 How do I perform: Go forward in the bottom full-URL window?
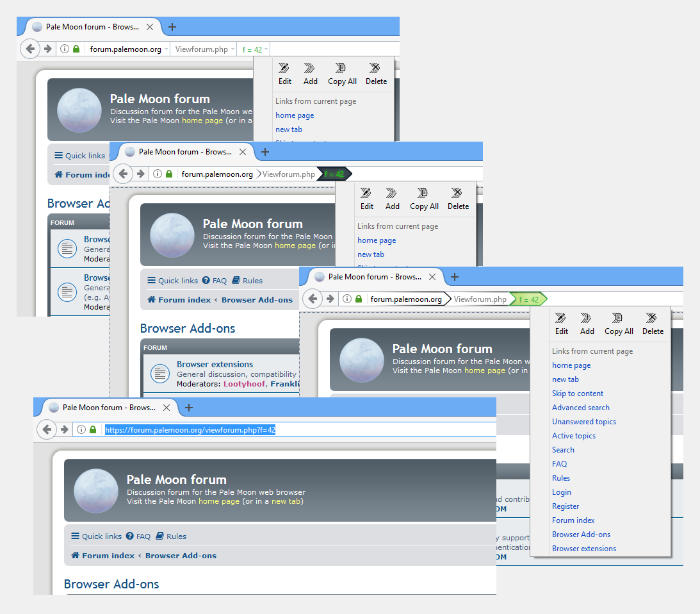(x=64, y=429)
